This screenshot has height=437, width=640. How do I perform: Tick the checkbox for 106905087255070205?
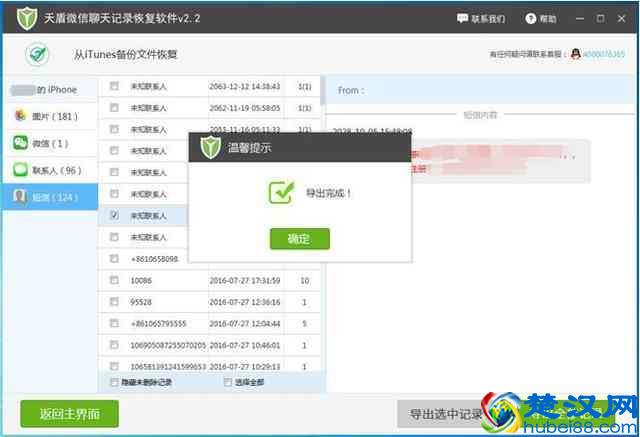pos(114,345)
